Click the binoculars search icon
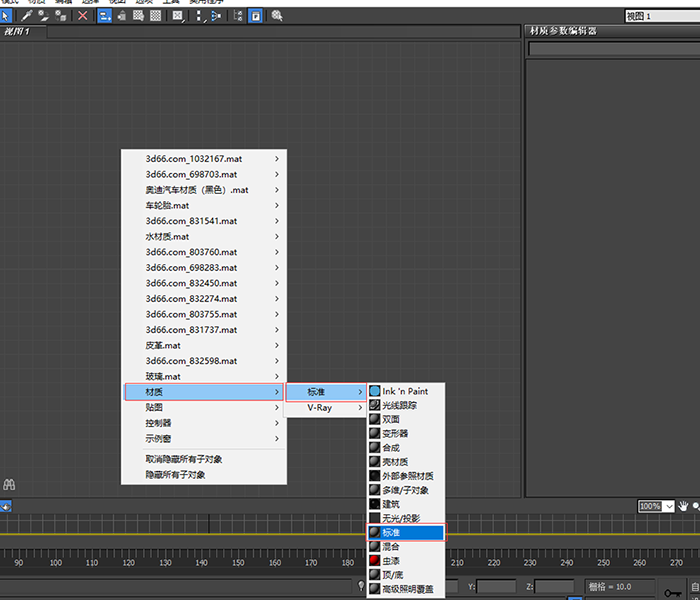Screen dimensions: 700x600 pyautogui.click(x=9, y=484)
